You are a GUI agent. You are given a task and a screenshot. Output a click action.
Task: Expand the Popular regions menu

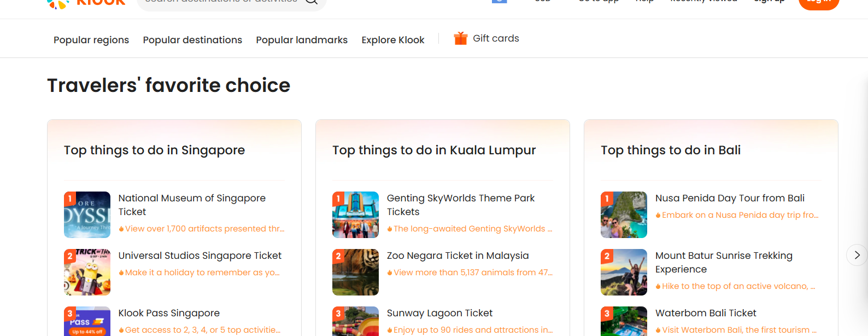pos(91,40)
